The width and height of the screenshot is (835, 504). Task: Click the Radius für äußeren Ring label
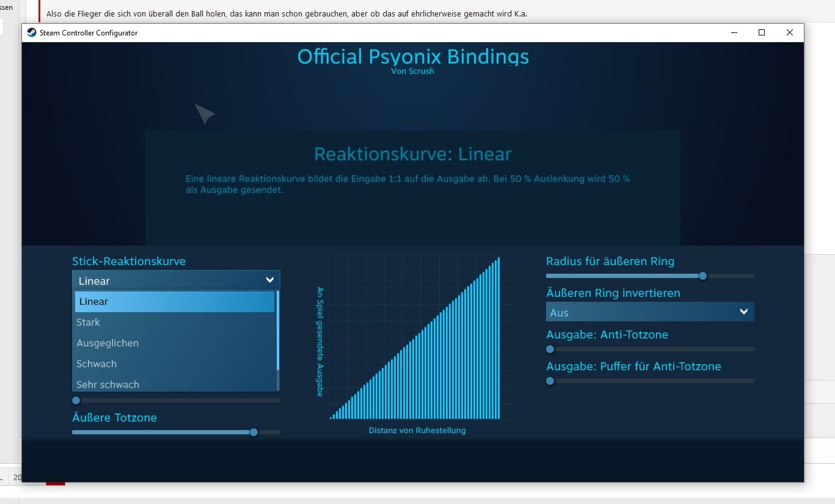(610, 261)
